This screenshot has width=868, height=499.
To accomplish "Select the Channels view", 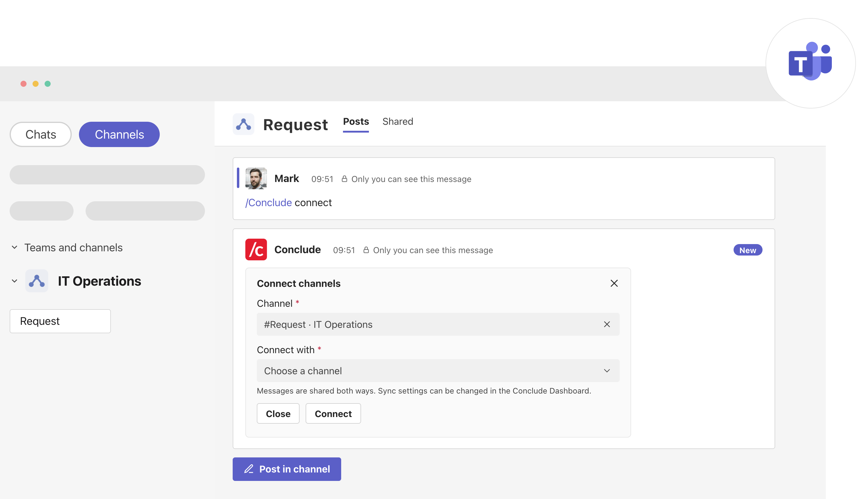I will (x=119, y=134).
